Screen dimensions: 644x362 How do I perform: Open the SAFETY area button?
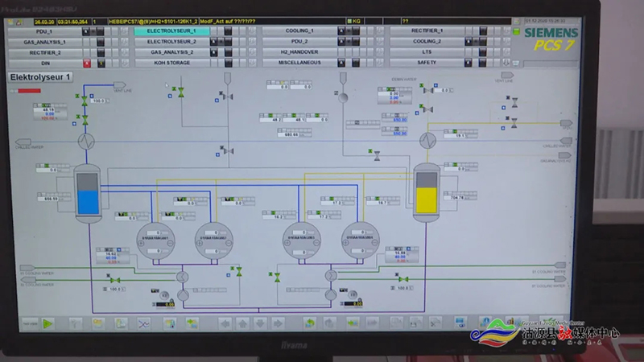coord(427,62)
